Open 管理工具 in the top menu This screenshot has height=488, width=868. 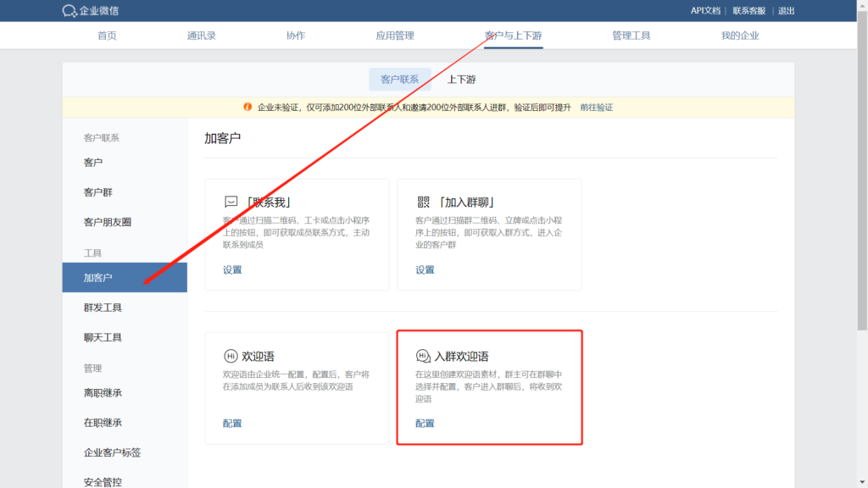point(631,36)
